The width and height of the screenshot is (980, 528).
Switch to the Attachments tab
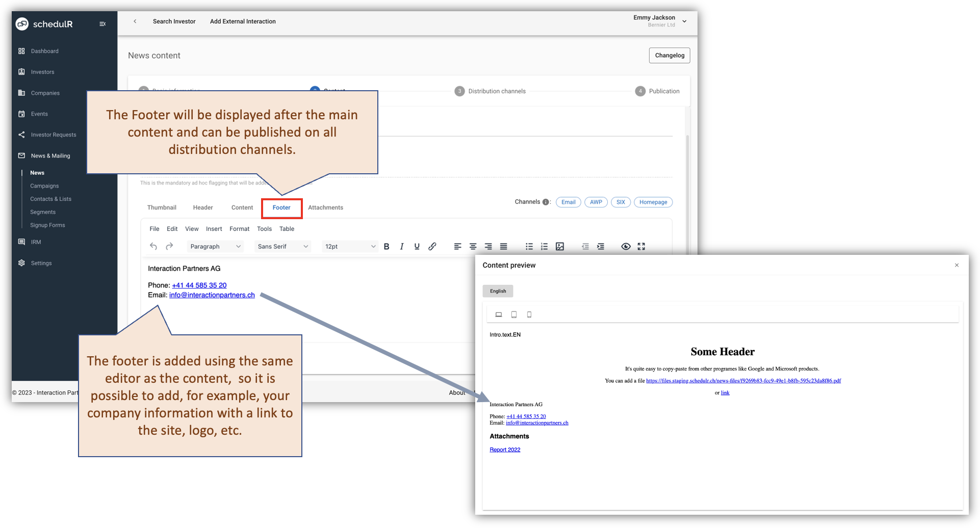(x=325, y=207)
